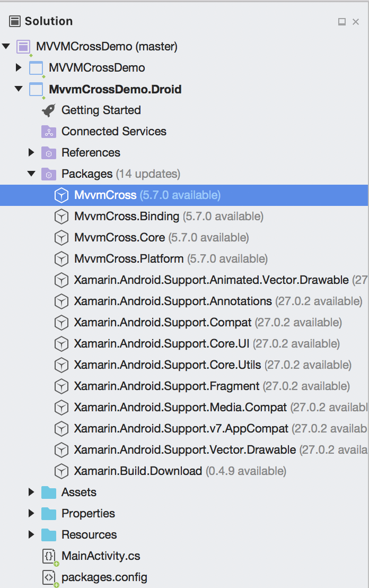Open Connected Services via its icon

(x=48, y=131)
